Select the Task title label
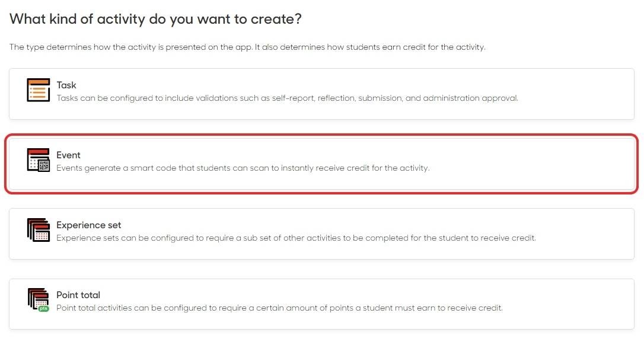Image resolution: width=644 pixels, height=345 pixels. tap(66, 85)
